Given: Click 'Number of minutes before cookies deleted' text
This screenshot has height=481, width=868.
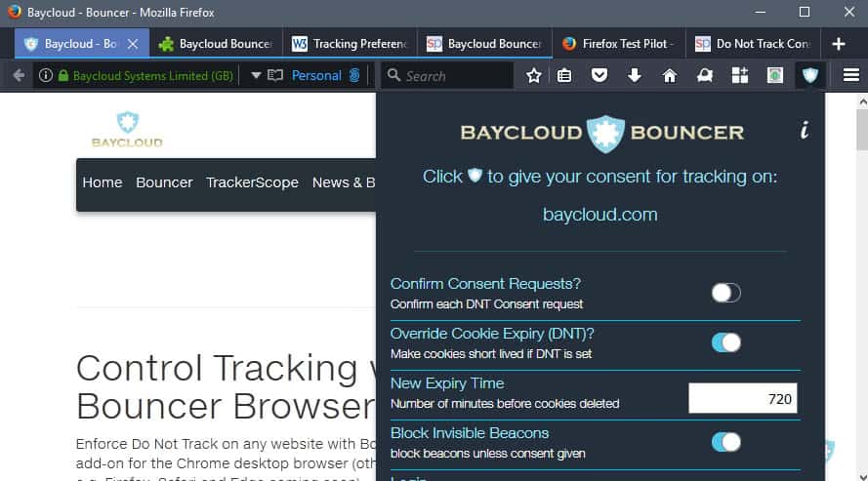Looking at the screenshot, I should pyautogui.click(x=505, y=404).
